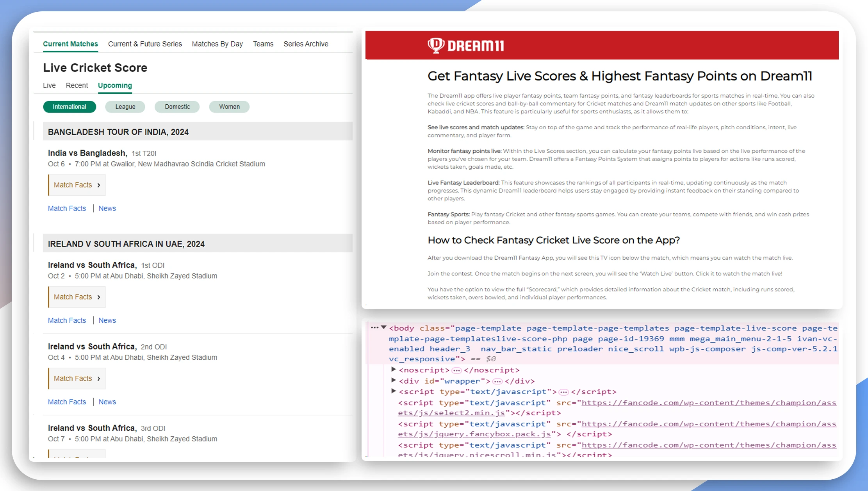868x491 pixels.
Task: Click the Dream11 logo in red header
Action: (x=465, y=45)
